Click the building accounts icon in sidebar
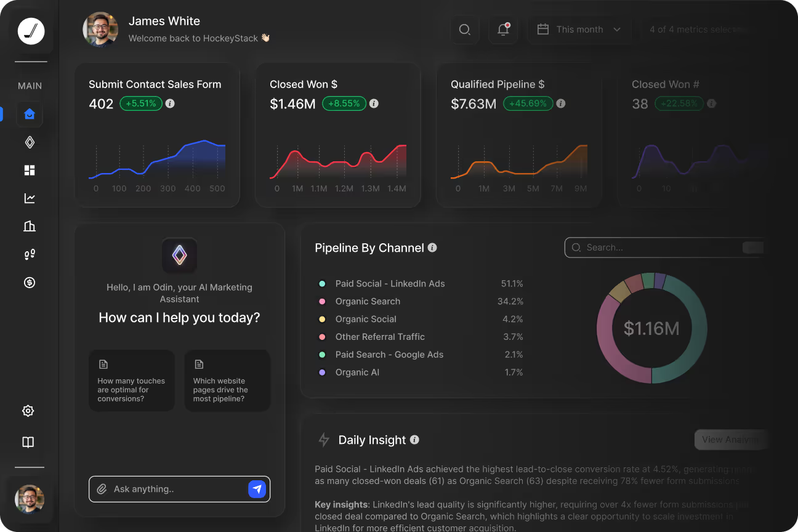The height and width of the screenshot is (532, 798). [x=30, y=226]
